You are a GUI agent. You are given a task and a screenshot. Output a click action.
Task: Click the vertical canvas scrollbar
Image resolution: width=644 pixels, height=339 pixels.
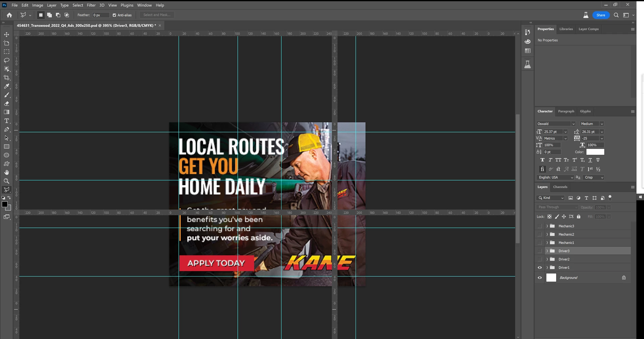(x=518, y=179)
